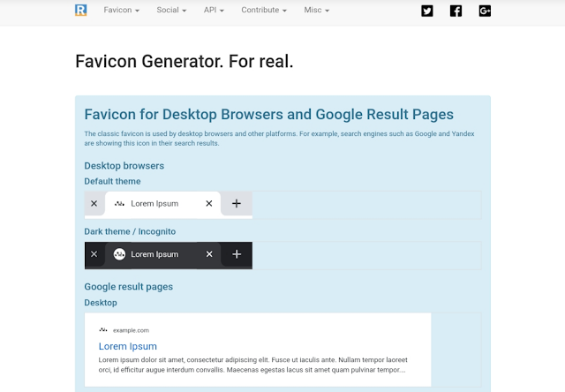Open the Facebook icon in the header
The height and width of the screenshot is (392, 565).
(456, 11)
